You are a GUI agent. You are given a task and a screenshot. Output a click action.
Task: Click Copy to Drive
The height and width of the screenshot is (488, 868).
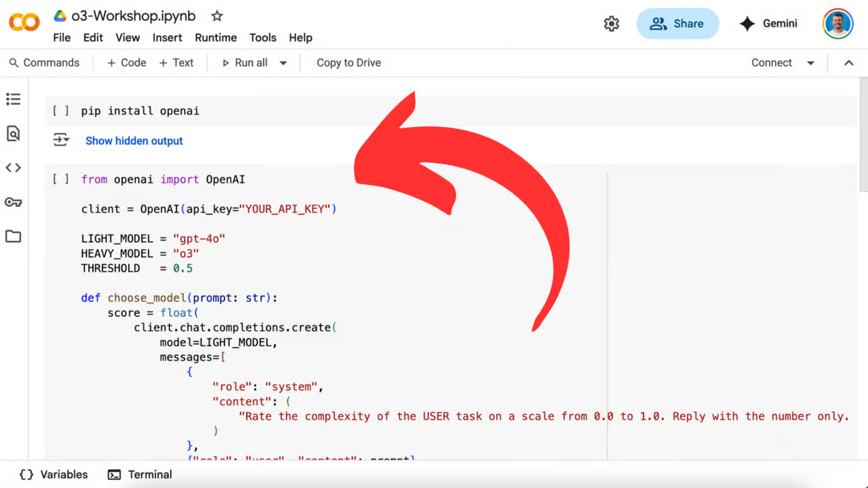coord(349,62)
